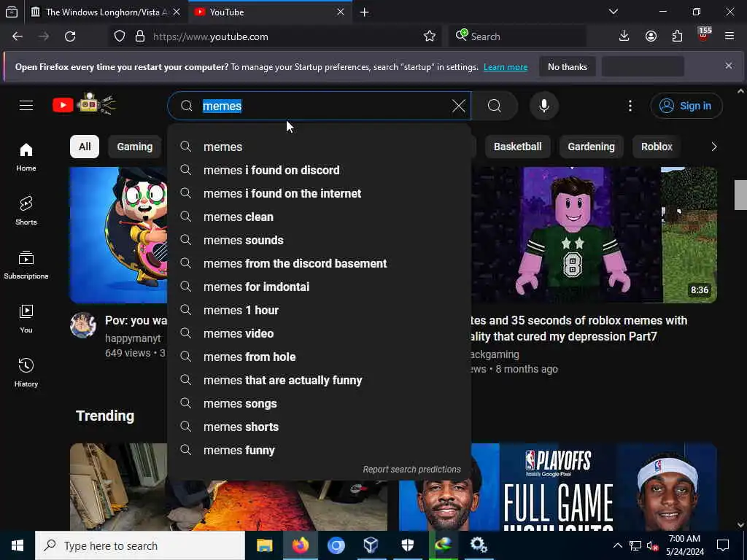
Task: Show more category chips with right arrow
Action: point(713,147)
